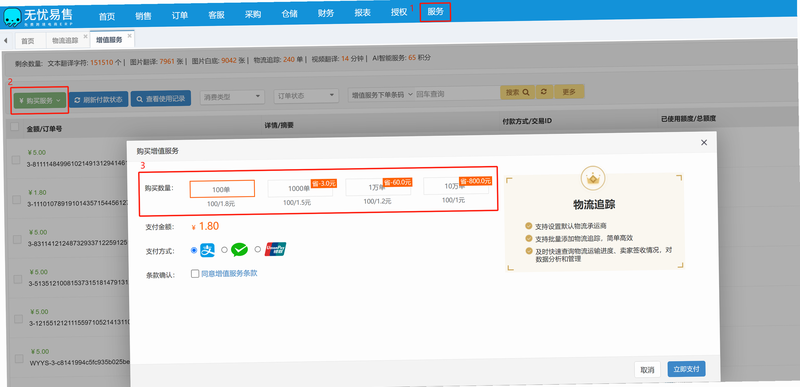This screenshot has height=387, width=800.
Task: Select the UnionPay radio button
Action: [258, 249]
